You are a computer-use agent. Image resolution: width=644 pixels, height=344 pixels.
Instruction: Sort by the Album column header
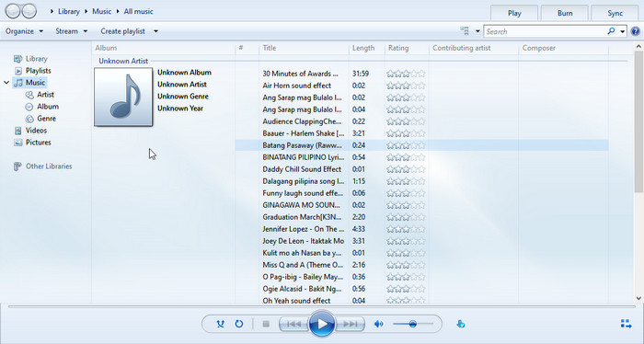pyautogui.click(x=164, y=48)
